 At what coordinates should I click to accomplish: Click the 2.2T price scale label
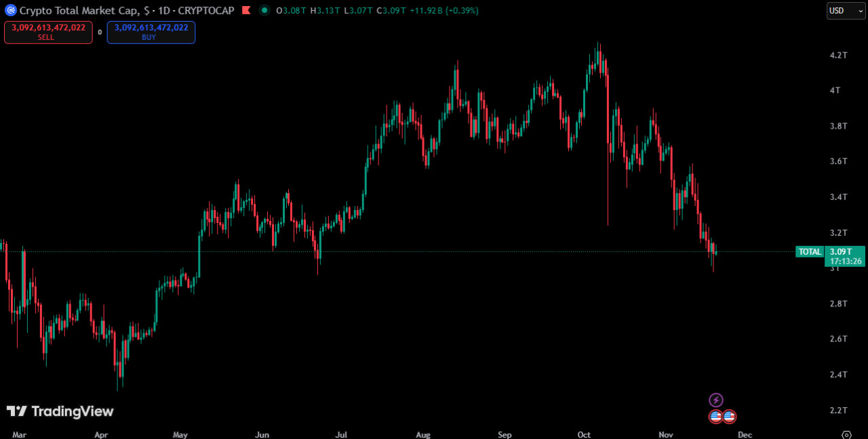pos(839,410)
